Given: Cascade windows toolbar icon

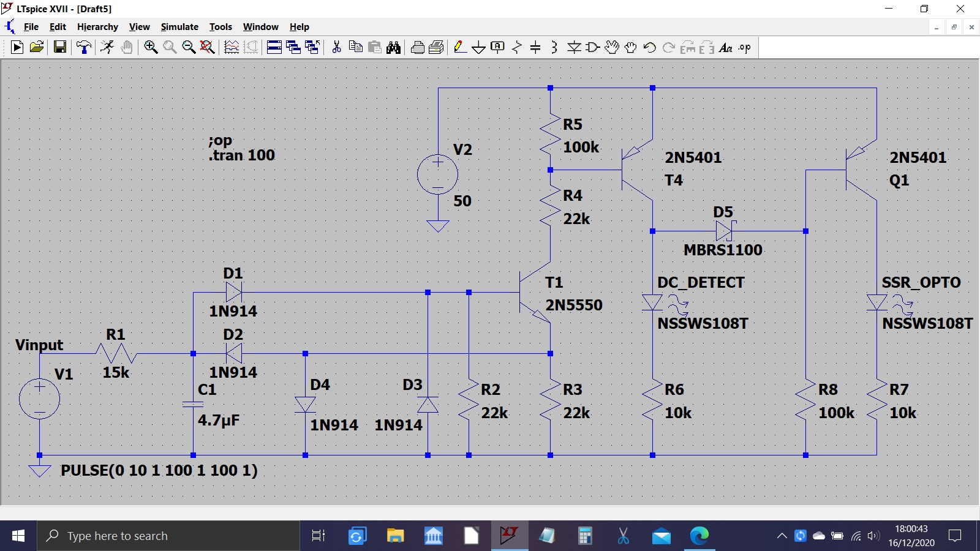Looking at the screenshot, I should (293, 47).
